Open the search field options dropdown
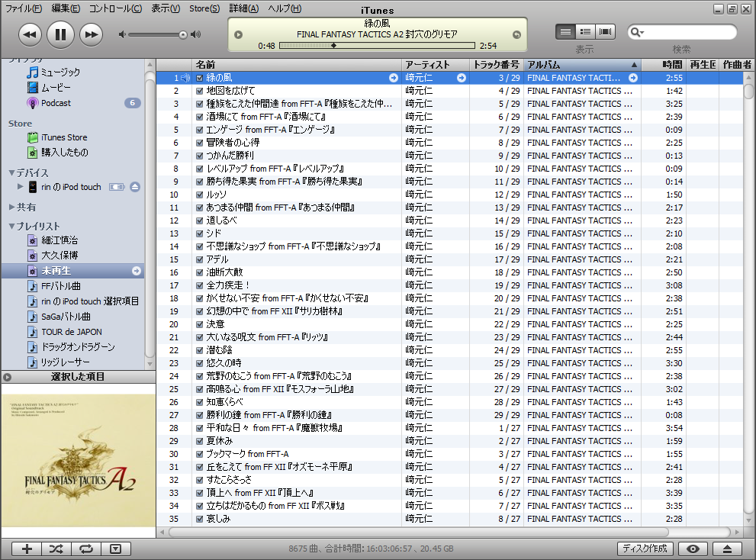This screenshot has height=560, width=756. [x=638, y=32]
